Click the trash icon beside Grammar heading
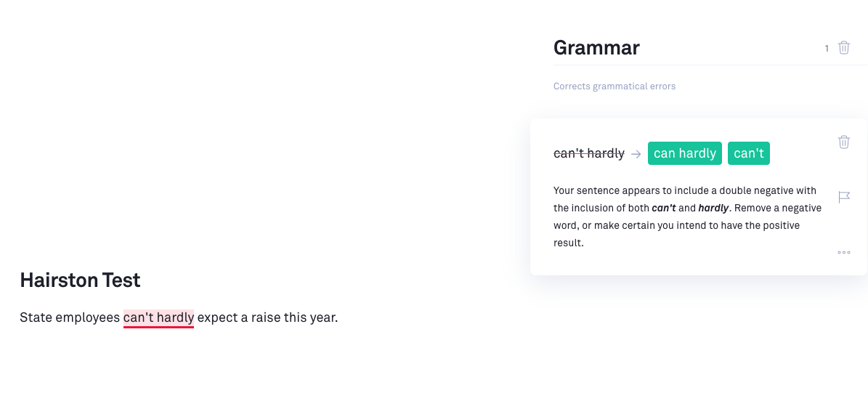Screen dimensions: 868x393 click(843, 48)
